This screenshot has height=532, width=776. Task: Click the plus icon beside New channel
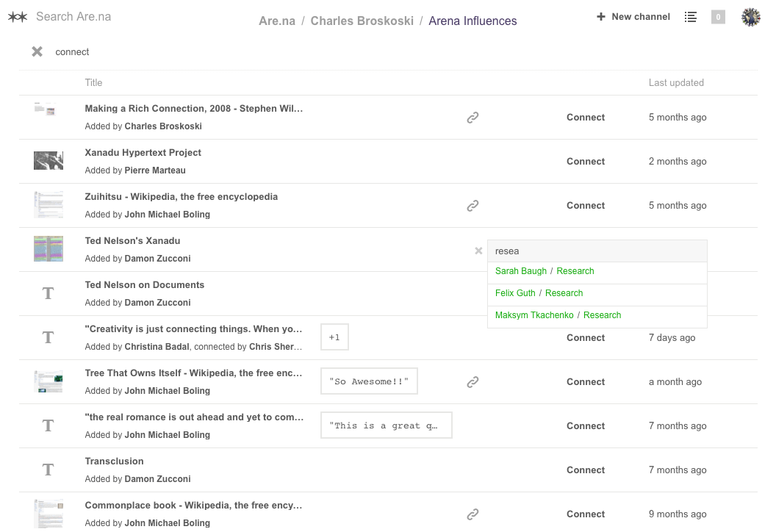tap(601, 17)
